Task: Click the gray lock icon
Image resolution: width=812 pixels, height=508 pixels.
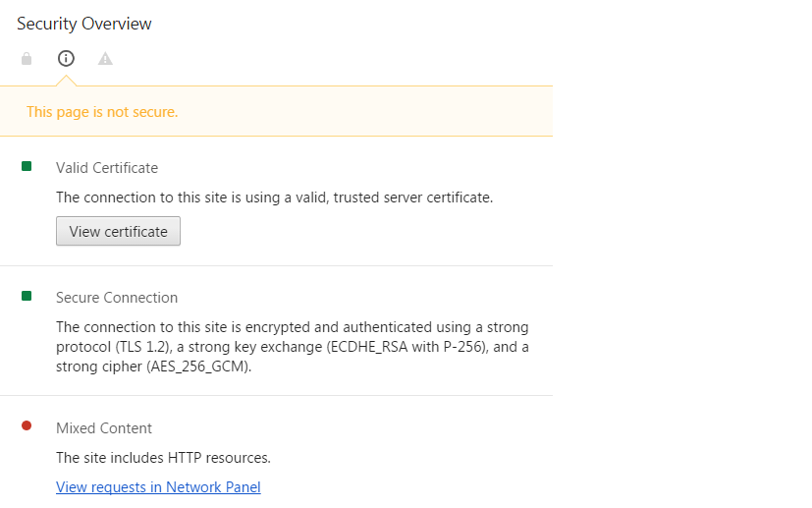Action: tap(27, 59)
